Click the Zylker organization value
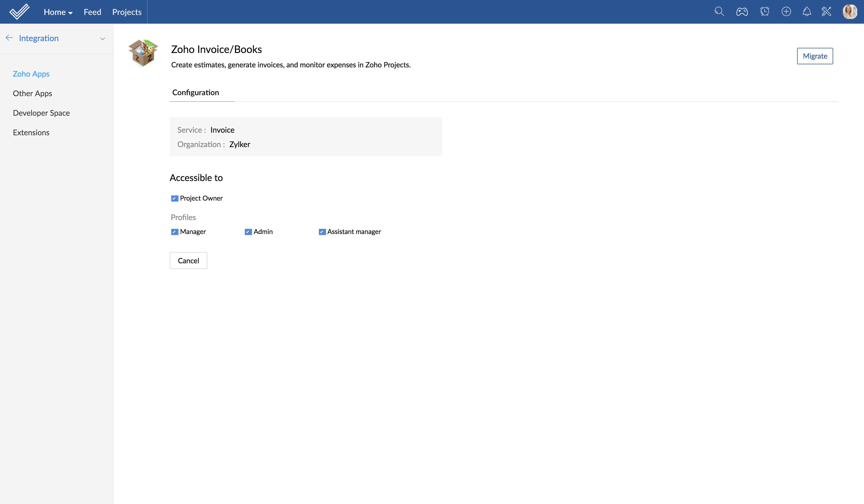This screenshot has height=504, width=864. 240,144
